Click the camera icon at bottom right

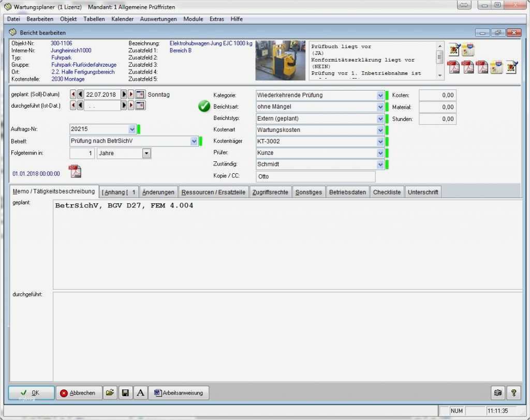pyautogui.click(x=497, y=393)
